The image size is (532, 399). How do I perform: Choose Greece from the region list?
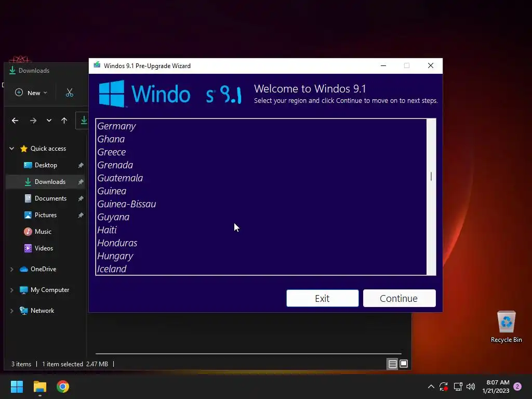tap(261, 152)
